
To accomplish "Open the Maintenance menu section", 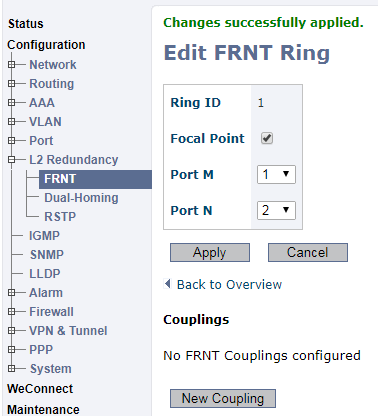I will [x=43, y=410].
